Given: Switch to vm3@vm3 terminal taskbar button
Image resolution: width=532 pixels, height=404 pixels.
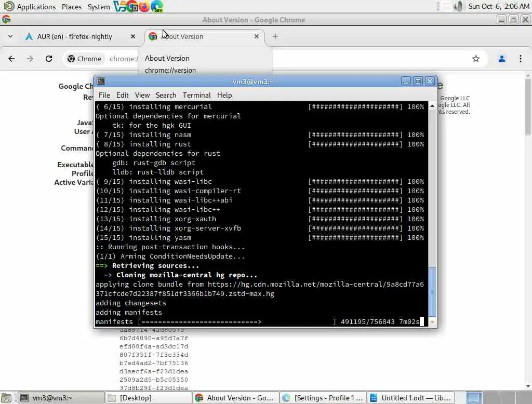Looking at the screenshot, I should pos(61,398).
